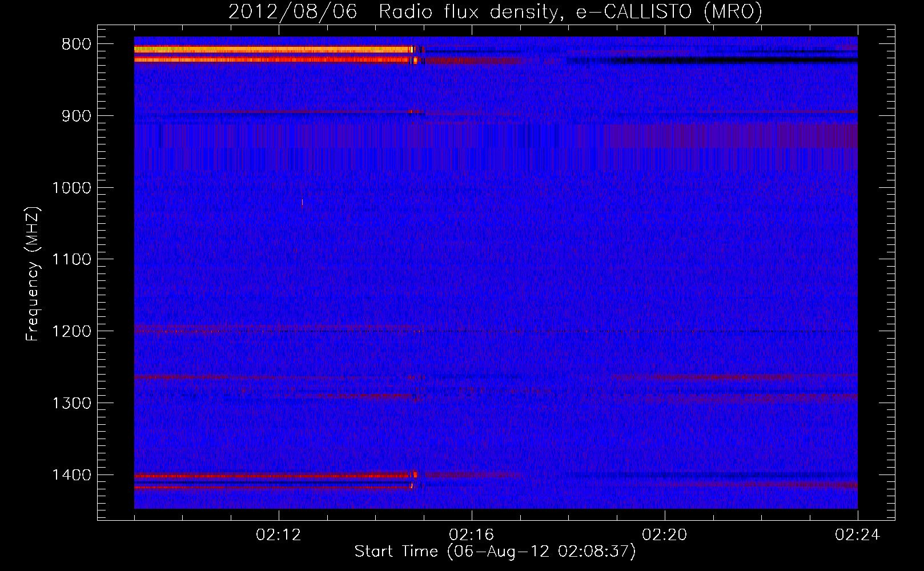Click the 02:12 time tick label
This screenshot has height=571, width=924.
coord(279,535)
